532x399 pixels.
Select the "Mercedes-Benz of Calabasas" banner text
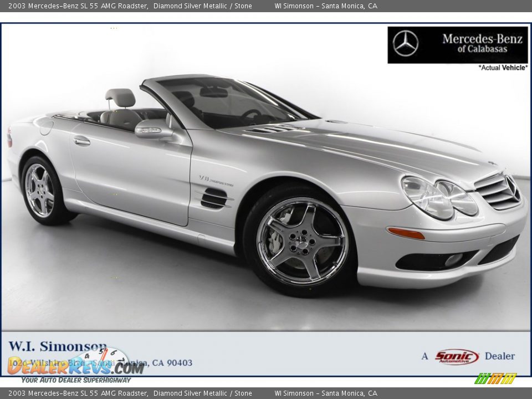coord(482,43)
